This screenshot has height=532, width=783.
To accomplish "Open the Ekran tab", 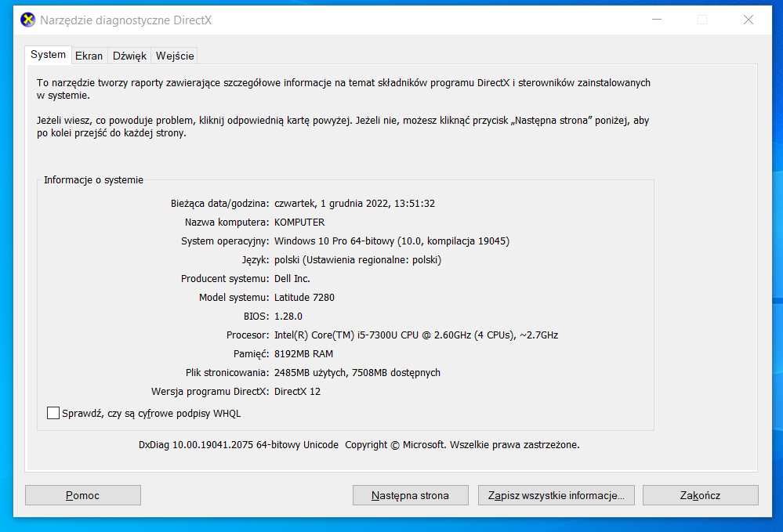I will 89,56.
